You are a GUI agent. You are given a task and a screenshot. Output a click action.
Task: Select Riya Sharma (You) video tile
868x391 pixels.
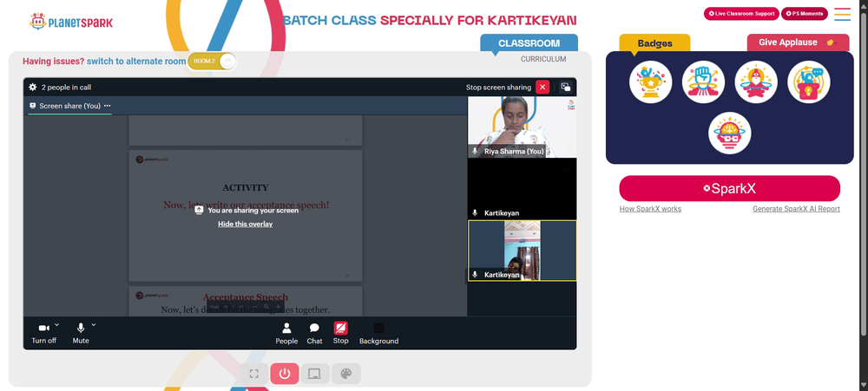click(x=522, y=127)
